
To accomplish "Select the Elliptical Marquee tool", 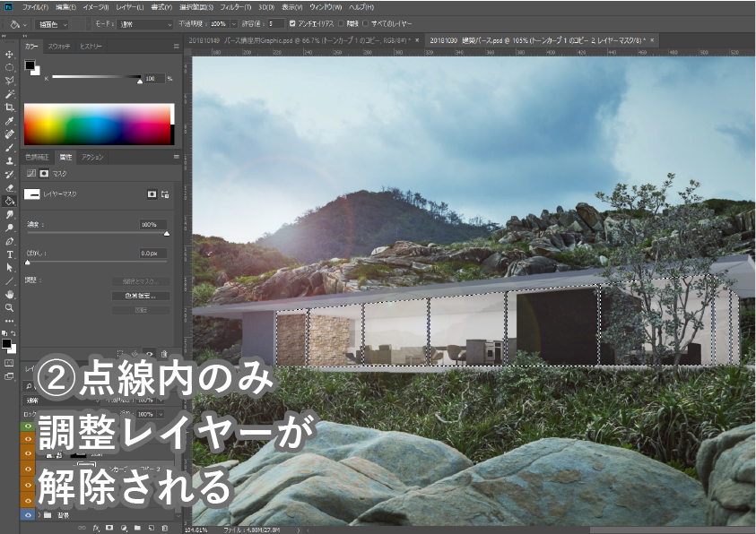I will [x=9, y=67].
